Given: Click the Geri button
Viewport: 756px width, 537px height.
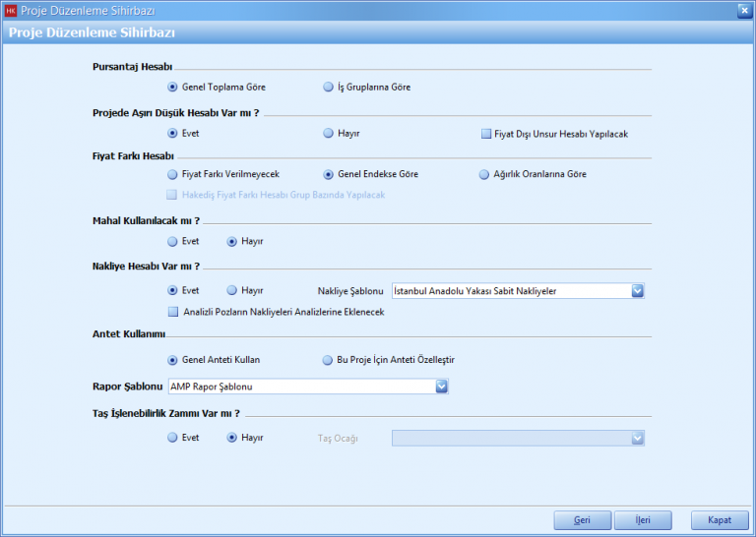Looking at the screenshot, I should [579, 520].
